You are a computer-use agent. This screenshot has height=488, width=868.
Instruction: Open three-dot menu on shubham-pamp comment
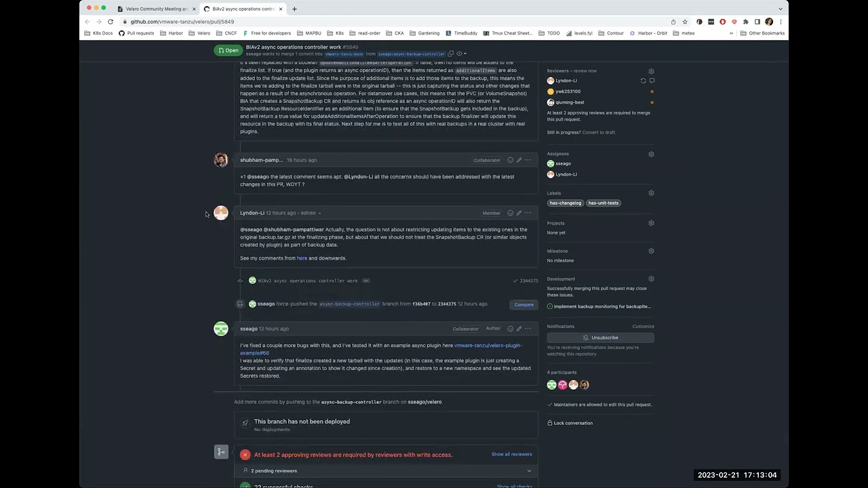point(528,160)
